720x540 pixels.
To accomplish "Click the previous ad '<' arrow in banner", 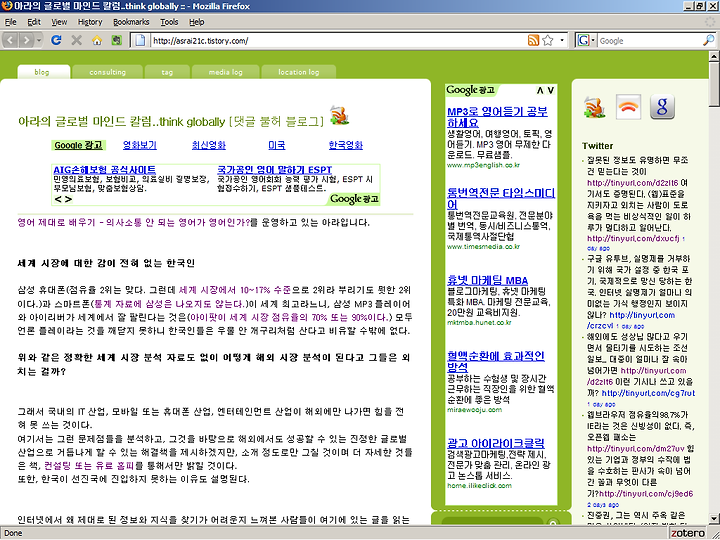I will point(58,199).
